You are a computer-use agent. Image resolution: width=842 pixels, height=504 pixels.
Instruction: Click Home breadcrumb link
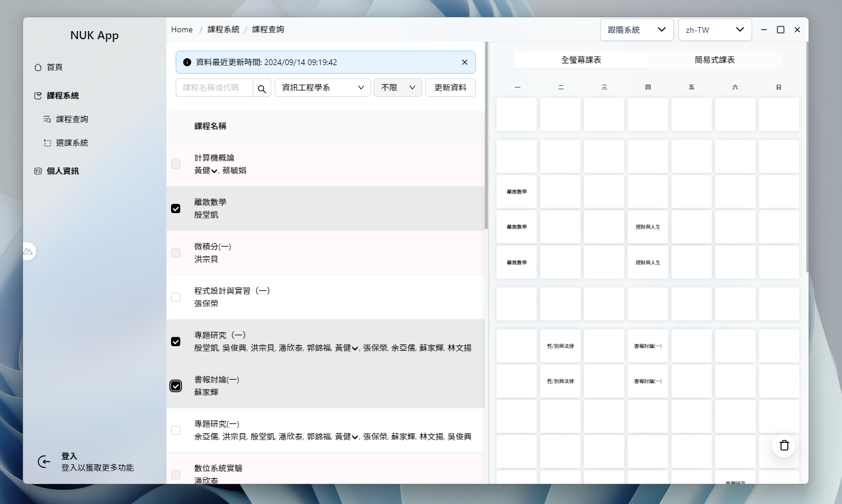coord(182,29)
